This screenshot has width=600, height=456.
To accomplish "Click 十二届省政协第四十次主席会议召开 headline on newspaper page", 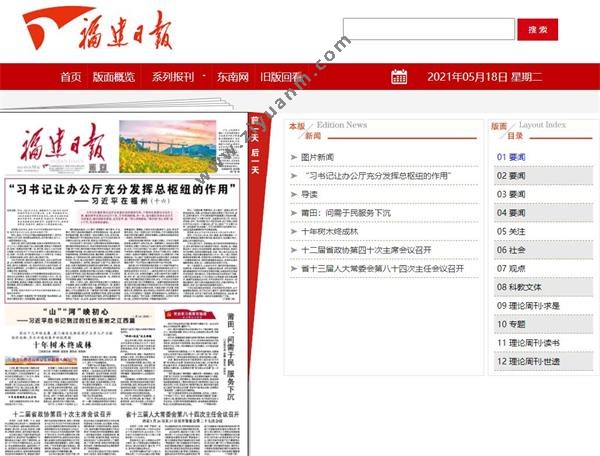I will [62, 414].
